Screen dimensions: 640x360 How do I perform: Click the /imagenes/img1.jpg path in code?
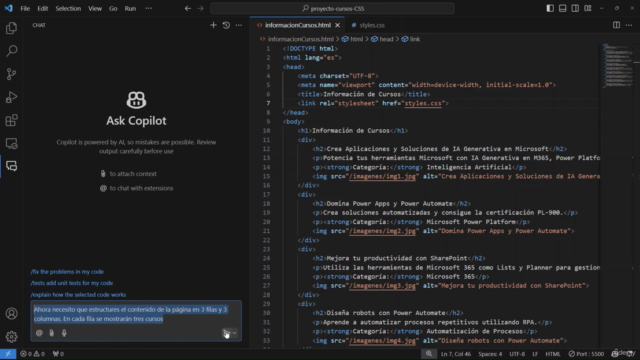[x=382, y=176]
